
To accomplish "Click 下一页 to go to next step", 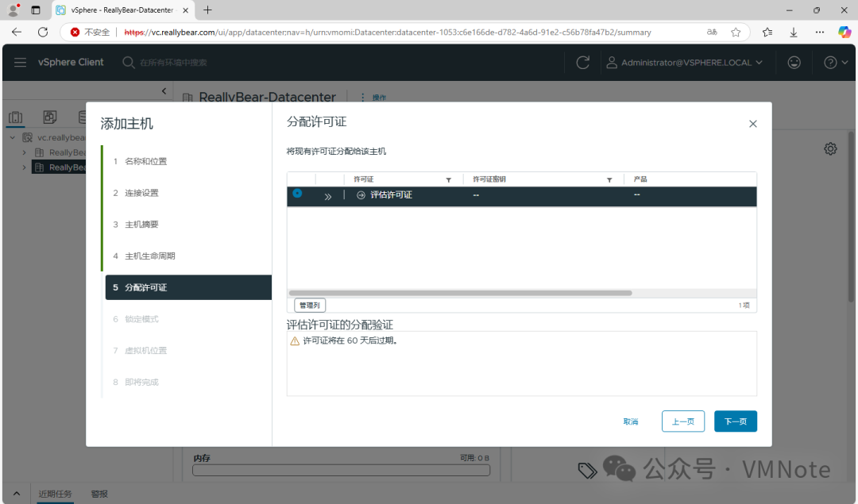I will pos(736,421).
